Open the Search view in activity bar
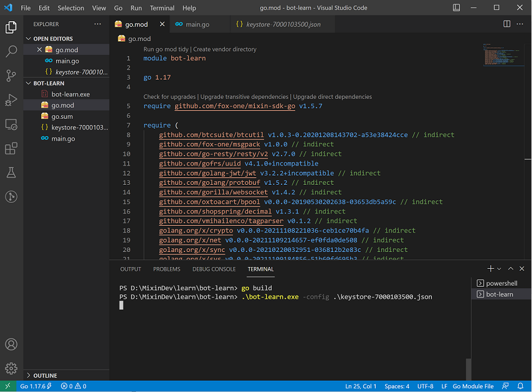Image resolution: width=532 pixels, height=392 pixels. click(x=11, y=52)
